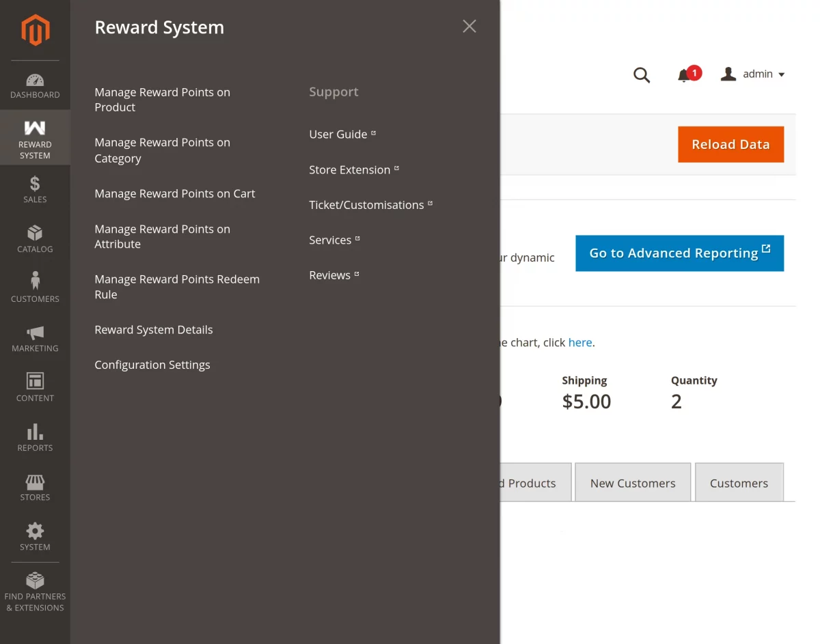Switch to the New Customers tab

click(x=632, y=482)
